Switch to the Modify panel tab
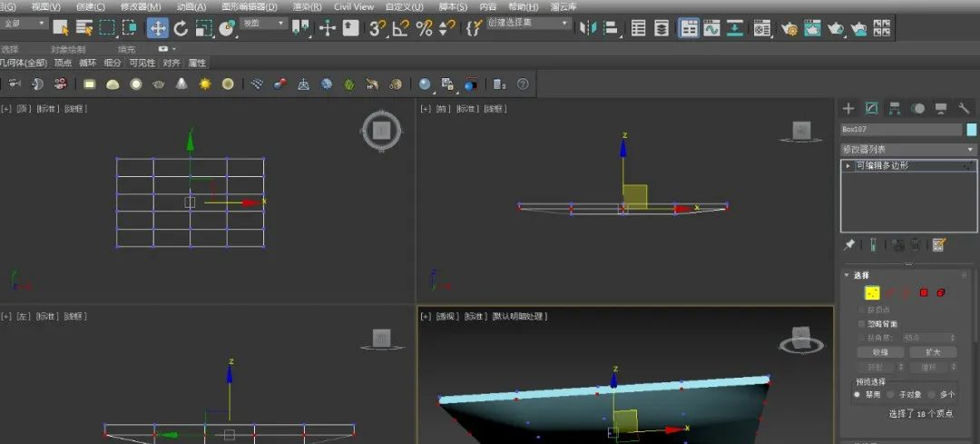The width and height of the screenshot is (980, 444). pyautogui.click(x=871, y=109)
